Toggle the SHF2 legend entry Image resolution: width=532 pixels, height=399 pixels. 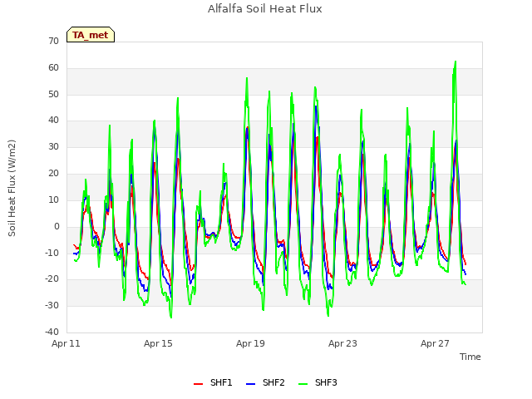click(x=265, y=382)
